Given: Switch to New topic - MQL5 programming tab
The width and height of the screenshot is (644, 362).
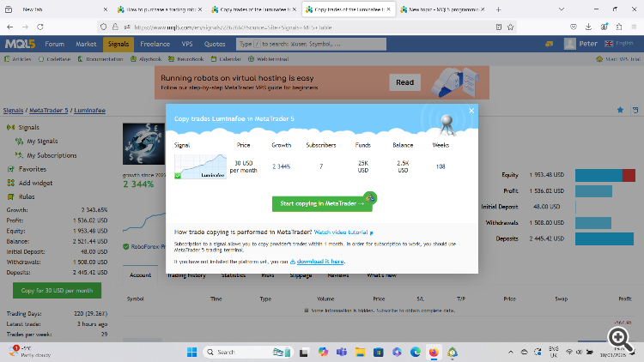Looking at the screenshot, I should tap(442, 9).
